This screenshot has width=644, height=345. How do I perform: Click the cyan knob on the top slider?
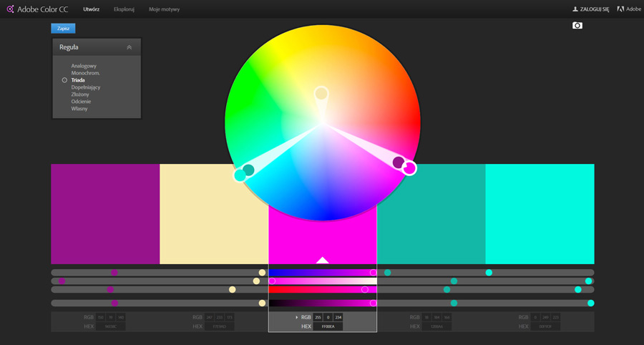coord(489,272)
